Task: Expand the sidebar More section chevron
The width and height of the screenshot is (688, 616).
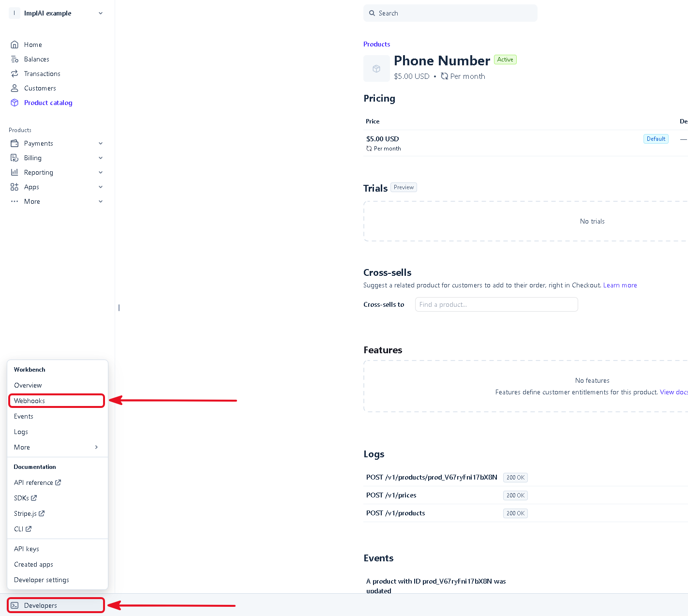Action: pos(101,201)
